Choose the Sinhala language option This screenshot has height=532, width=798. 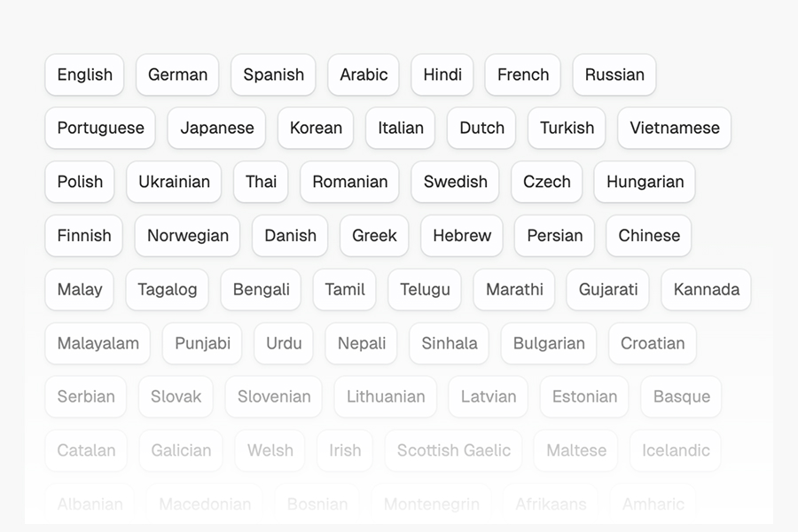[x=449, y=343]
